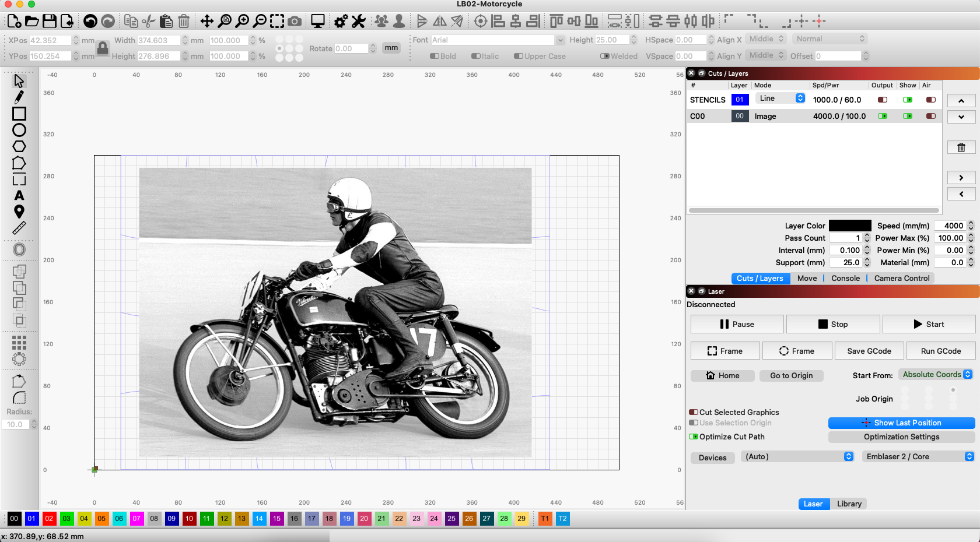Click the Save GCode button
Image resolution: width=980 pixels, height=542 pixels.
coord(869,350)
